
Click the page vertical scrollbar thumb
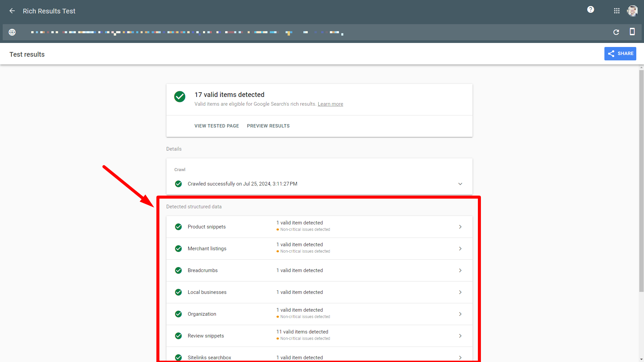tap(641, 181)
